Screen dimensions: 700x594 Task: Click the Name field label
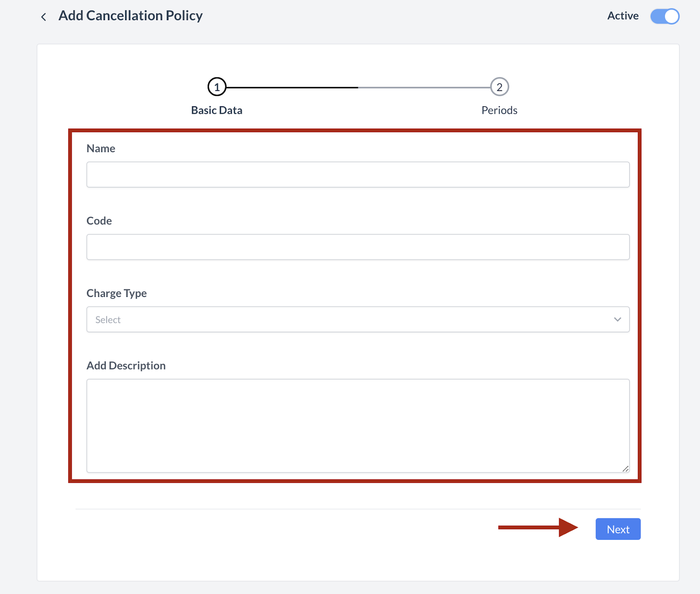click(x=101, y=149)
